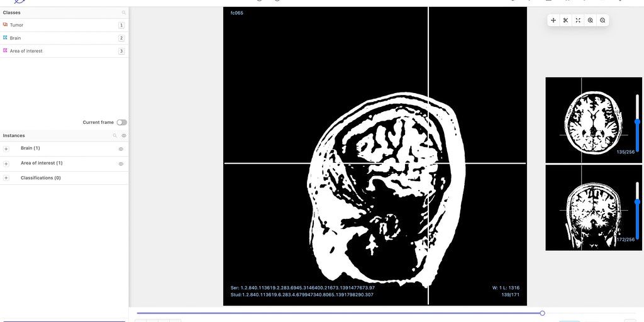Click the 135/256 axial slice counter
The image size is (644, 322).
(x=626, y=152)
